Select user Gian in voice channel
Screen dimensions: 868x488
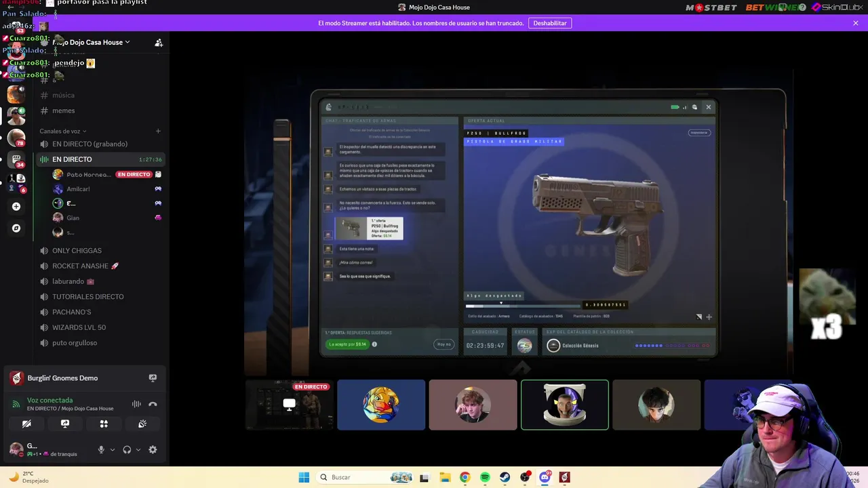(x=73, y=218)
